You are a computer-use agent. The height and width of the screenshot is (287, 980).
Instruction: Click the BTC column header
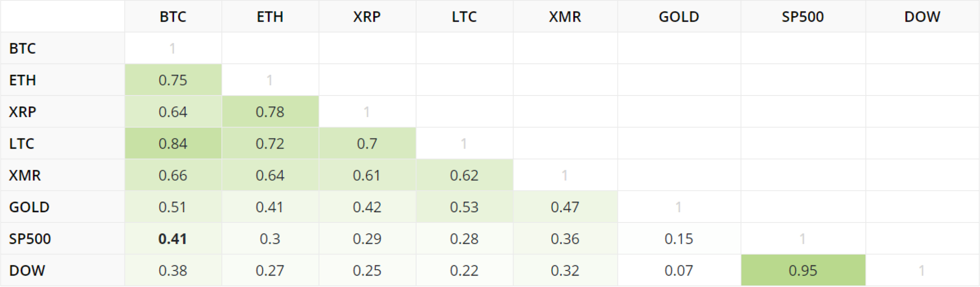point(173,17)
